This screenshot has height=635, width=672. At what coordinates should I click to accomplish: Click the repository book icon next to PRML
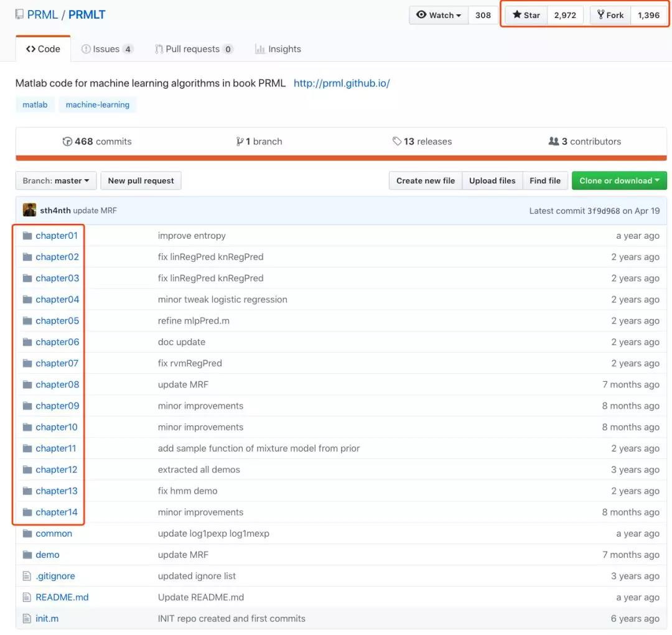[x=20, y=14]
